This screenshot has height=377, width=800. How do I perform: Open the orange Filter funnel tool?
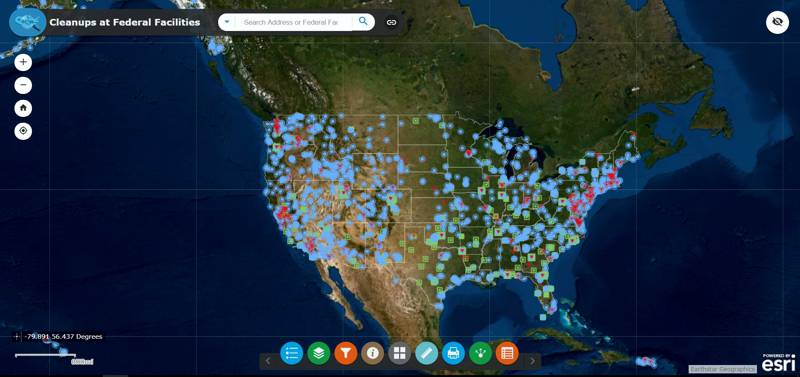(x=346, y=353)
